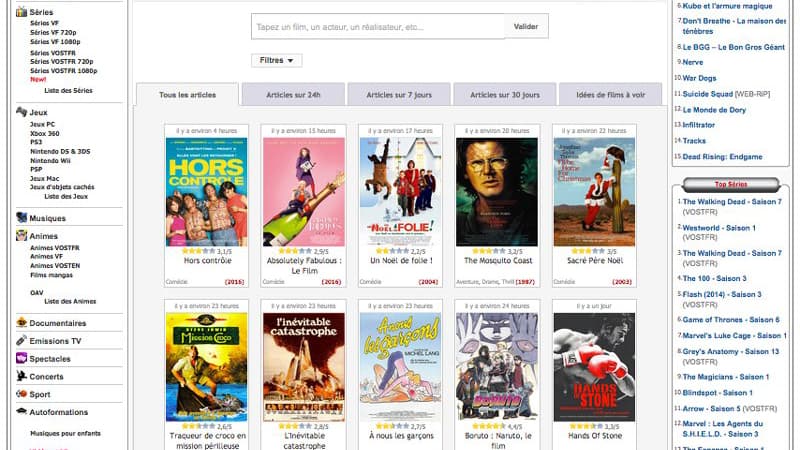Open Boruto Naruto le film poster
The height and width of the screenshot is (450, 800).
click(497, 367)
